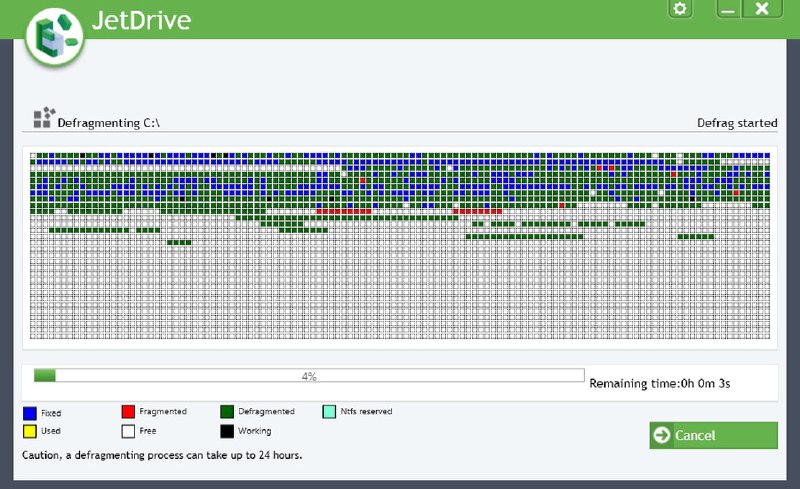Click the black Working legend swatch
The height and width of the screenshot is (489, 800).
[228, 431]
